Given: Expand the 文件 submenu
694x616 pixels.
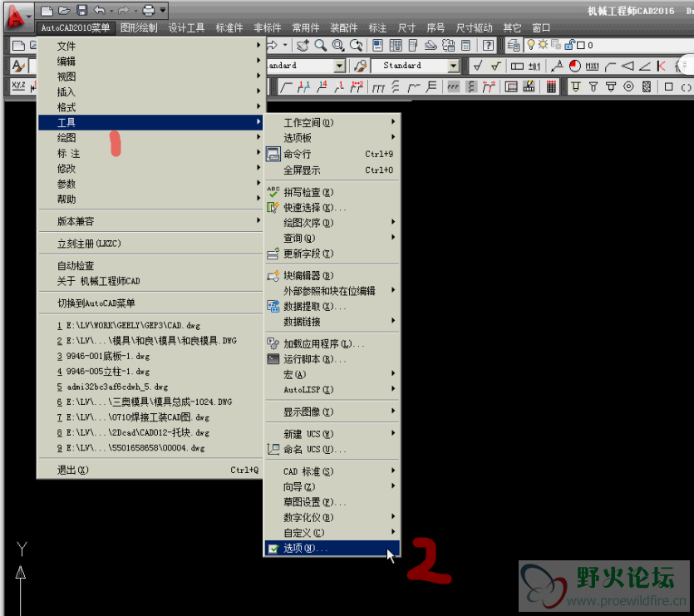Looking at the screenshot, I should (x=150, y=46).
